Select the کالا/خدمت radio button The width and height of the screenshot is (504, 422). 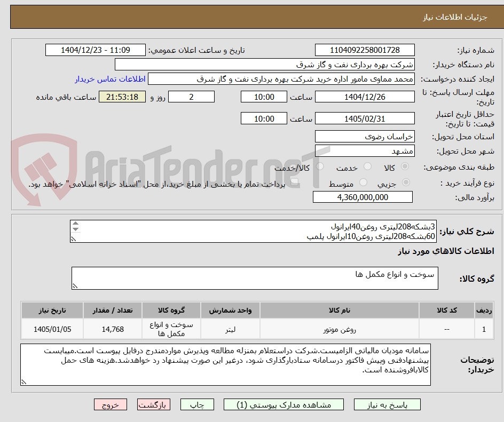320,166
